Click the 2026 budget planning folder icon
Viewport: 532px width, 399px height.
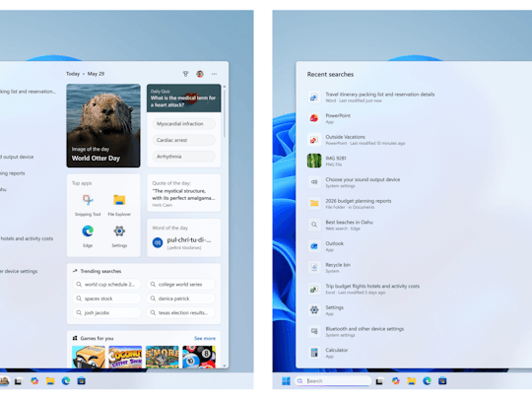coord(314,203)
